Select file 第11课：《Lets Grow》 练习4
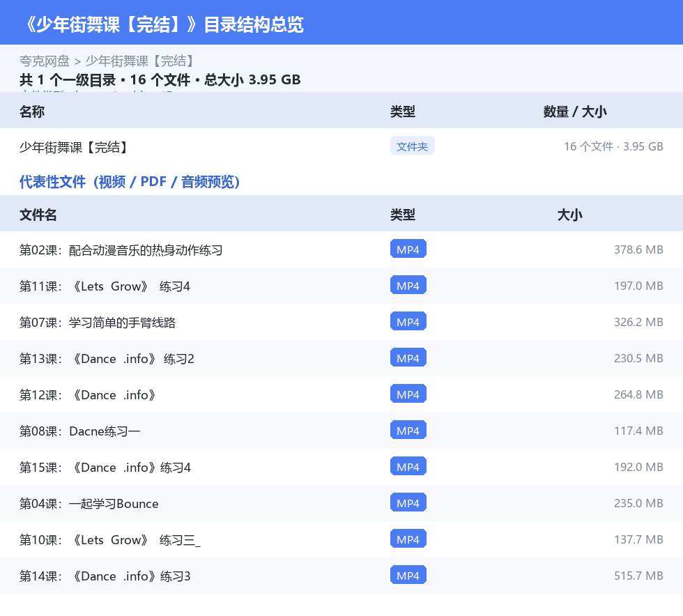The width and height of the screenshot is (683, 616). tap(105, 286)
